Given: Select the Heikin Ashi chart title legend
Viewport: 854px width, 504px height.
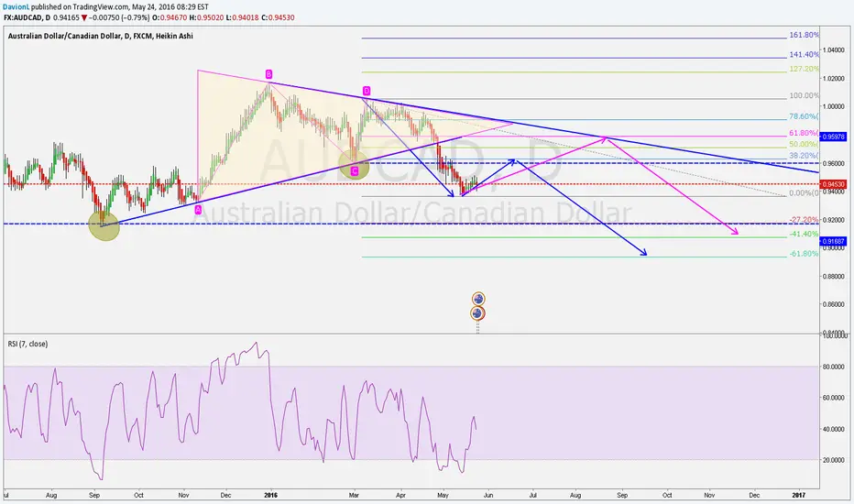Looking at the screenshot, I should click(100, 36).
